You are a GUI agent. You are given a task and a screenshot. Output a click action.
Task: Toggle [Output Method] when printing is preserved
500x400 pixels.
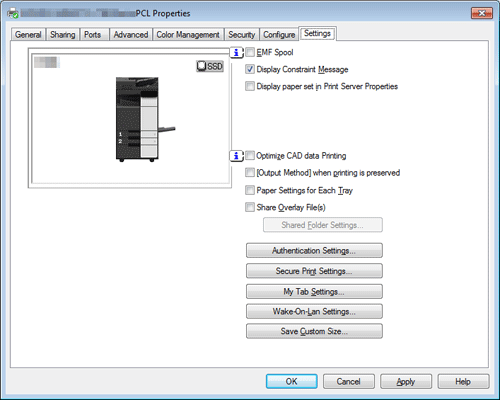click(x=250, y=173)
